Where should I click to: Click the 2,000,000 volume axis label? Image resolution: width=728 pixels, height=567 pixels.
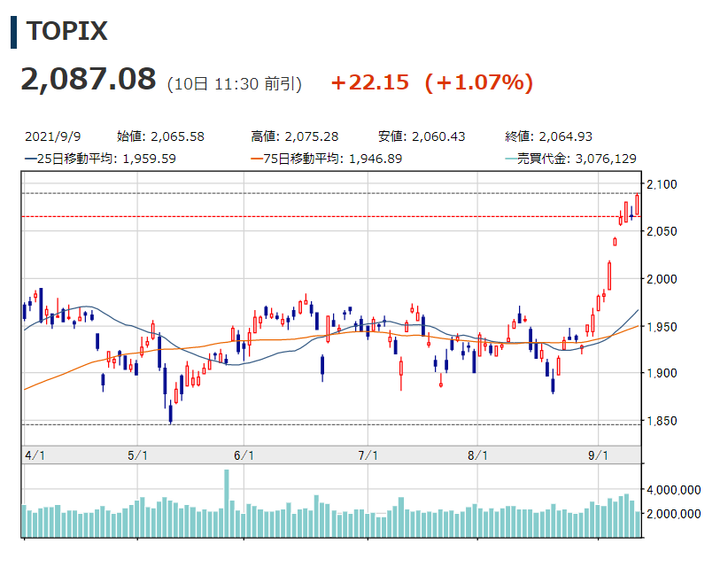tap(674, 514)
